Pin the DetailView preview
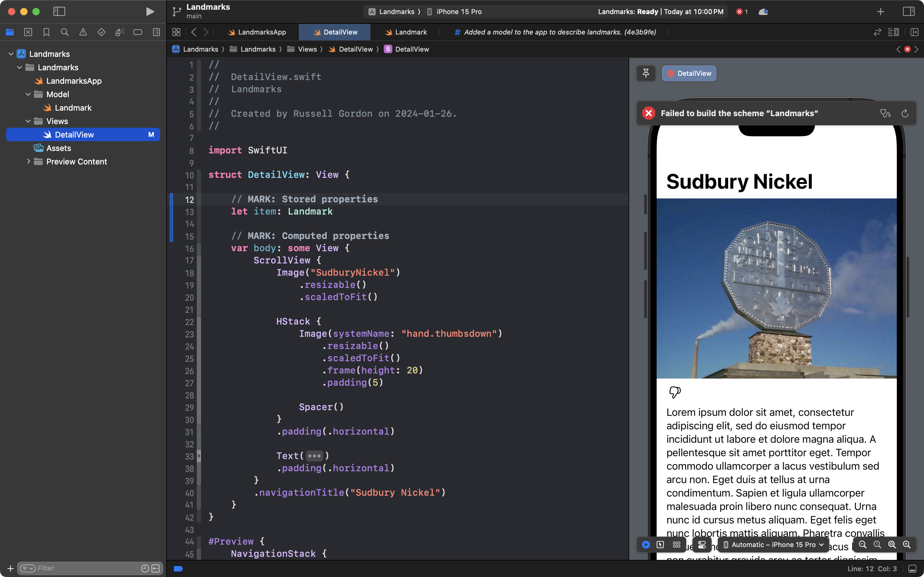Screen dimensions: 924x577 click(646, 73)
